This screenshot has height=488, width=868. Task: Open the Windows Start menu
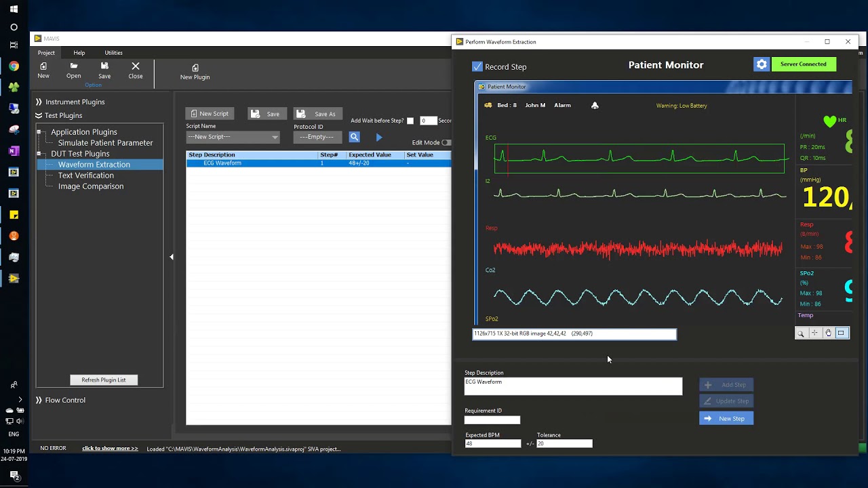(14, 9)
